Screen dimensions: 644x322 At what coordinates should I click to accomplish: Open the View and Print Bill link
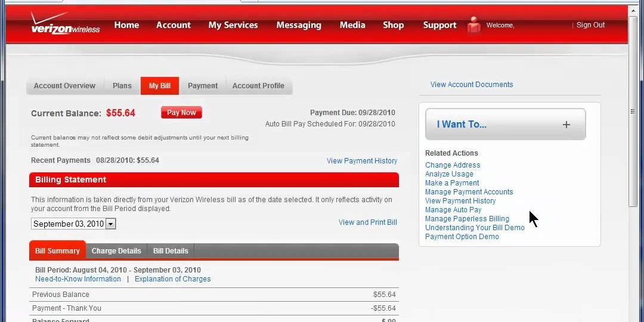[x=367, y=222]
